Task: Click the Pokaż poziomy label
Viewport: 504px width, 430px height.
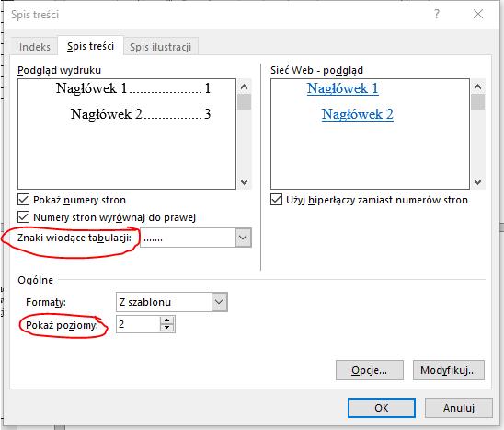Action: coord(62,325)
